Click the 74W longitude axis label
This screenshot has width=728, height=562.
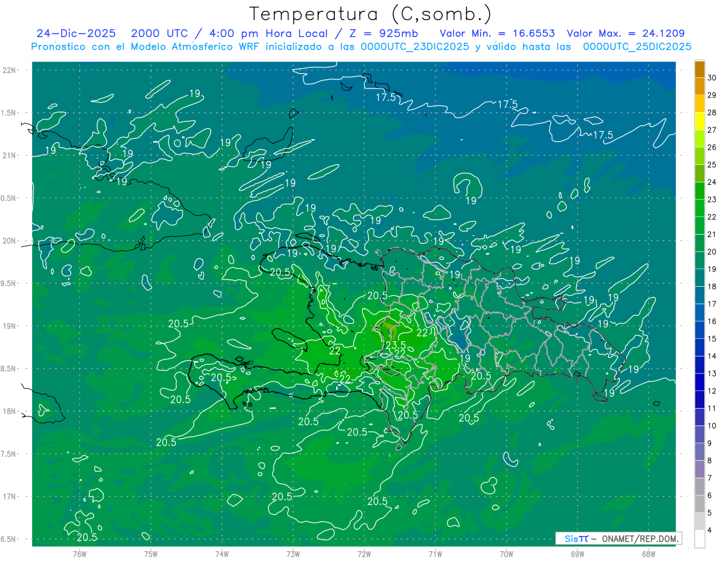pyautogui.click(x=222, y=554)
